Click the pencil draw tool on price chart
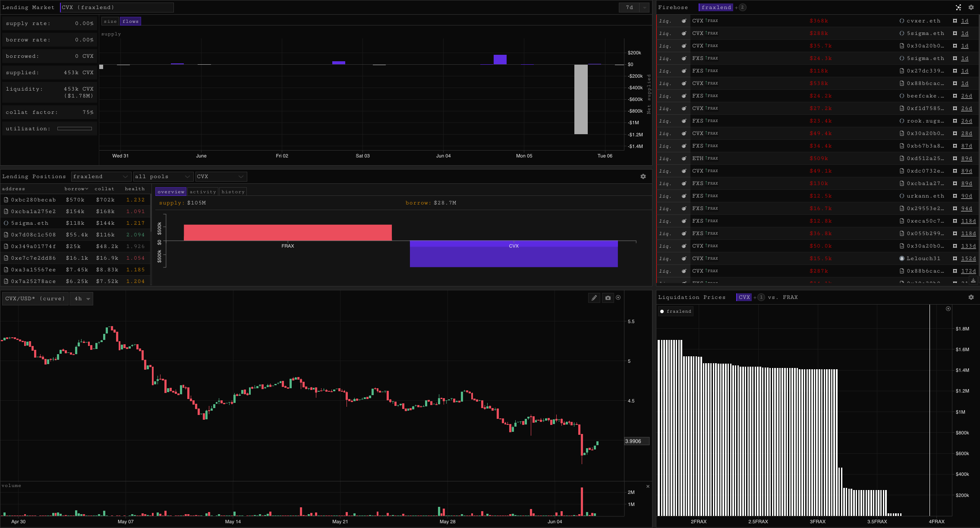The image size is (980, 528). point(594,298)
